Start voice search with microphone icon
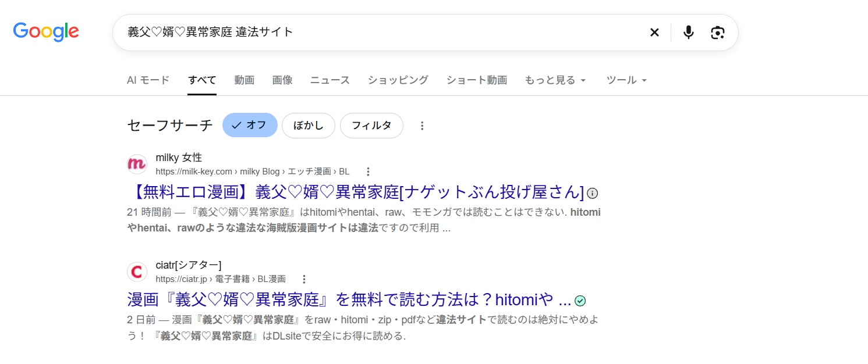Image resolution: width=868 pixels, height=364 pixels. click(689, 33)
